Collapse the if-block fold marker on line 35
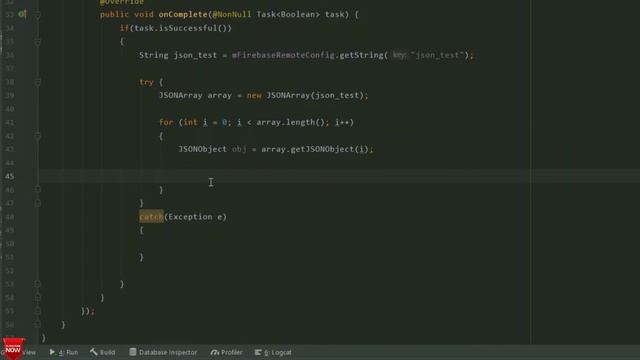The image size is (640, 360). (37, 42)
